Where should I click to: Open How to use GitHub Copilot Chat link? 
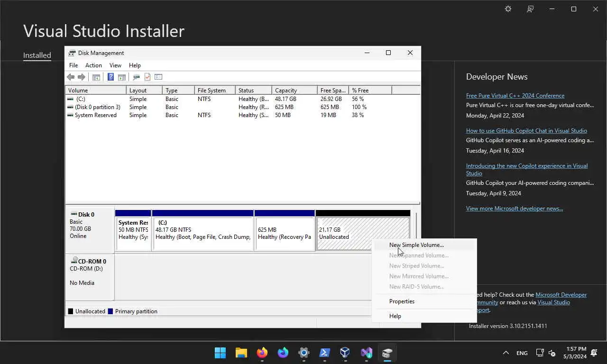click(x=526, y=131)
